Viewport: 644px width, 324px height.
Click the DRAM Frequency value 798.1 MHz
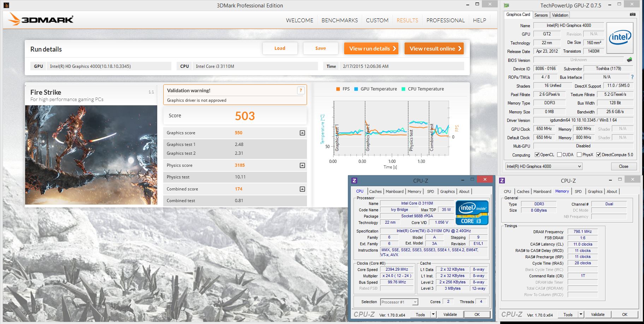[583, 231]
